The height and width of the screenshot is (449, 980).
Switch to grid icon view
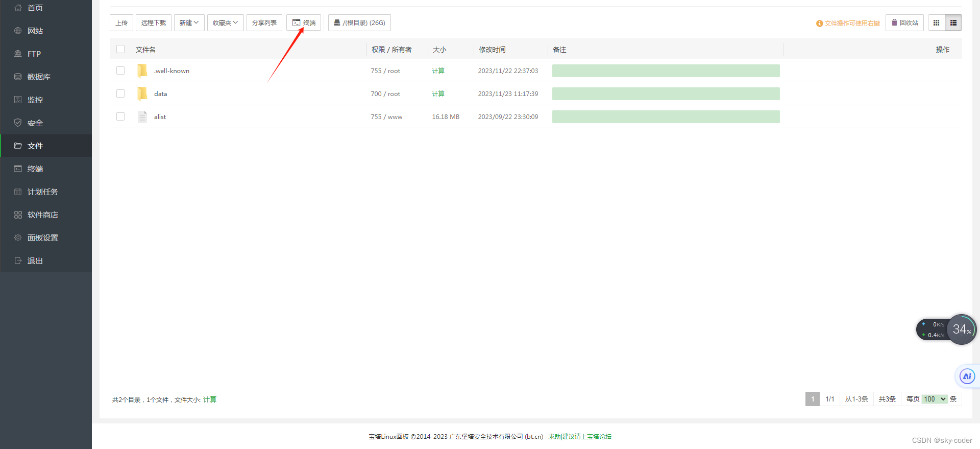pyautogui.click(x=936, y=22)
